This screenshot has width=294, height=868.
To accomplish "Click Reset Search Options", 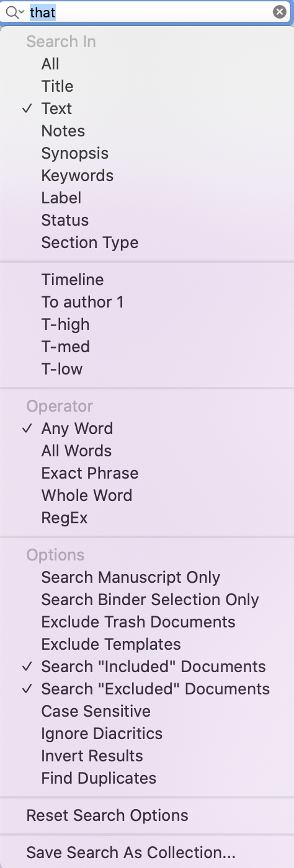I will tap(147, 815).
